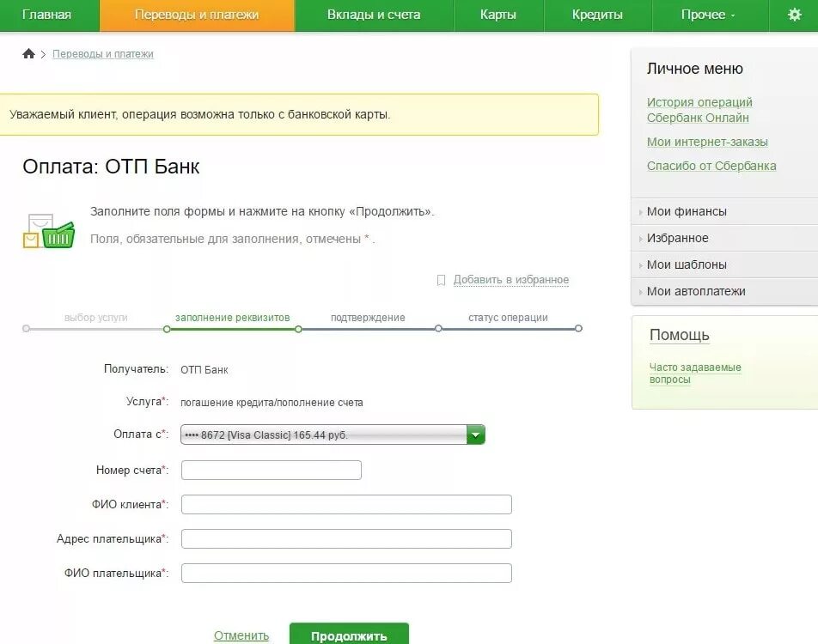This screenshot has width=818, height=644.
Task: Click the yellow bank card notice message
Action: (x=299, y=114)
